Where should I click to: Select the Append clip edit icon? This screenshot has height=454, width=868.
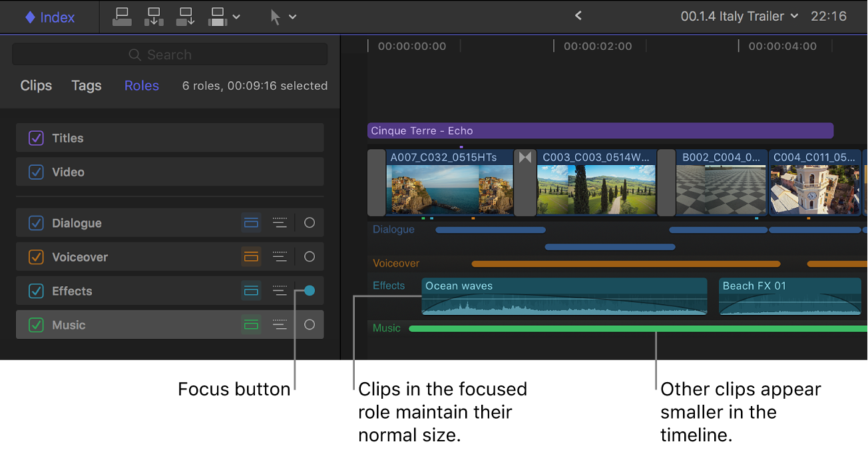[x=185, y=17]
